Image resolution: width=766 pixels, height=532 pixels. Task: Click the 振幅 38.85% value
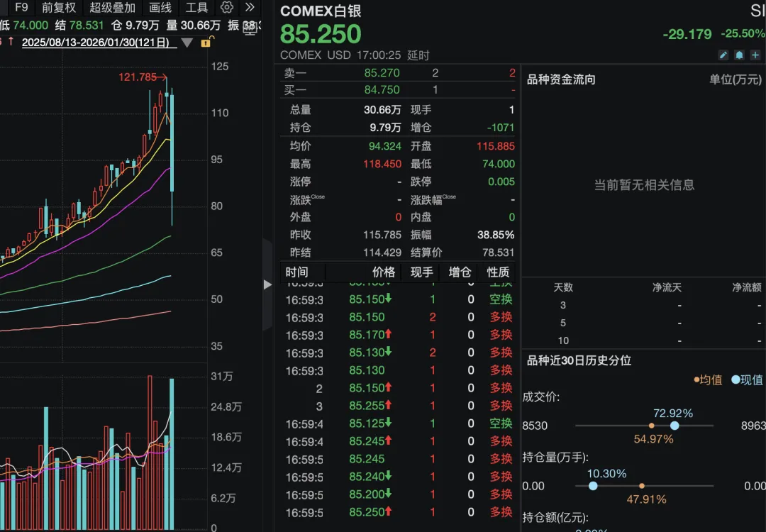coord(496,235)
